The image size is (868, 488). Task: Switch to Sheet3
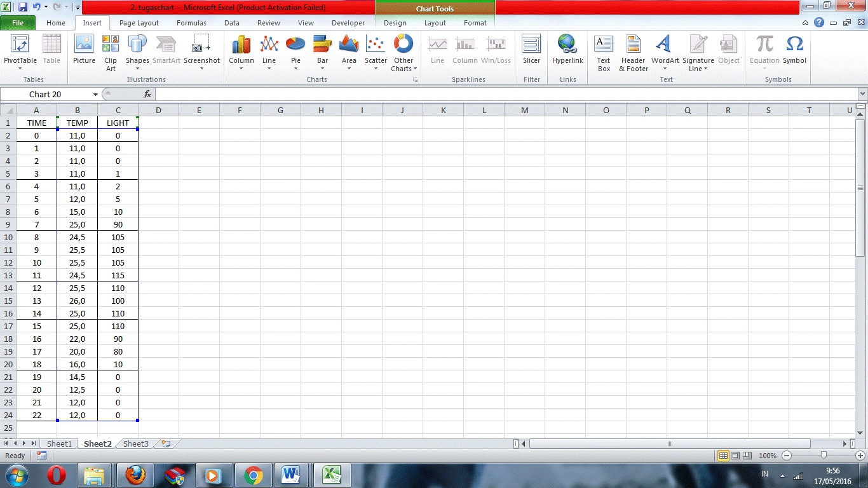coord(135,444)
